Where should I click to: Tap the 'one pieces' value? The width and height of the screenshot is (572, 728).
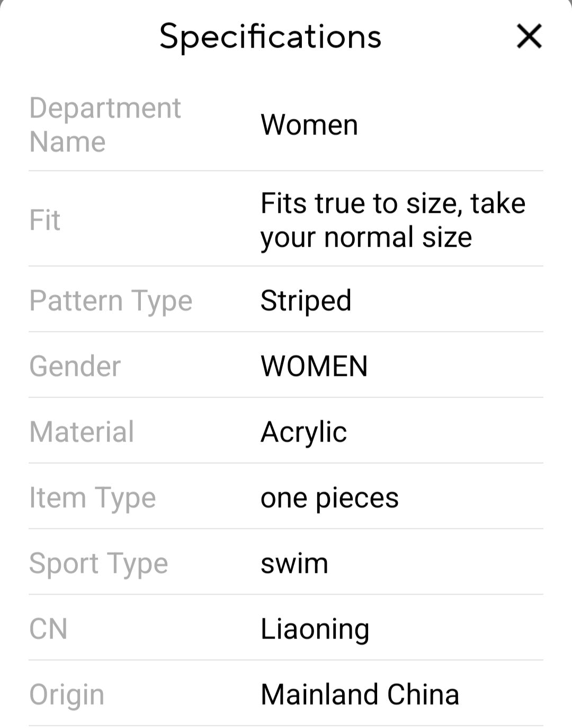tap(329, 498)
